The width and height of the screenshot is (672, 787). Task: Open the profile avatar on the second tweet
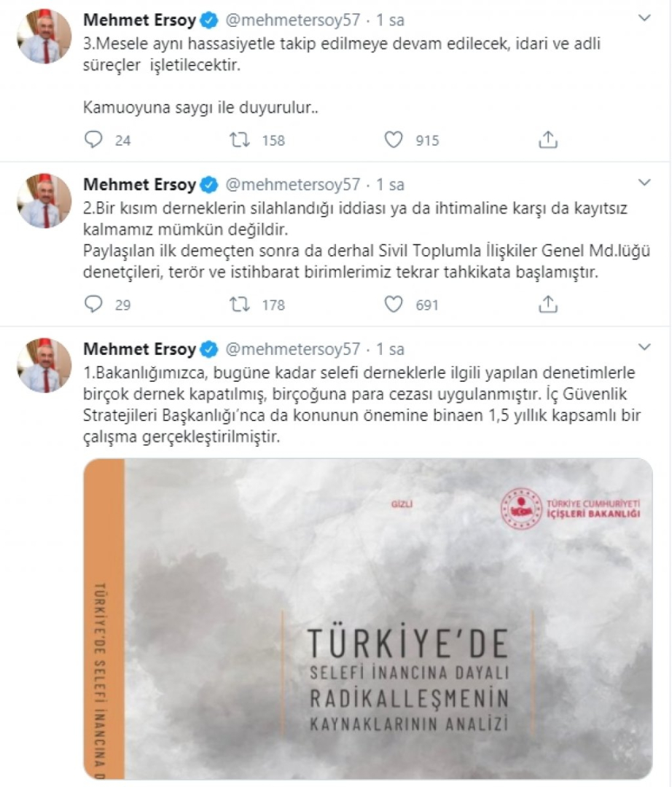pos(44,201)
